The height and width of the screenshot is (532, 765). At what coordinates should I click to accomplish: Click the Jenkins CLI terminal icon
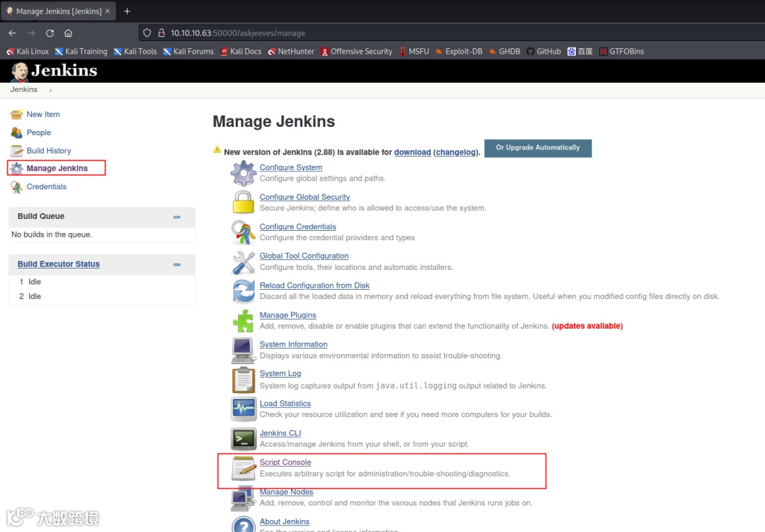click(243, 438)
